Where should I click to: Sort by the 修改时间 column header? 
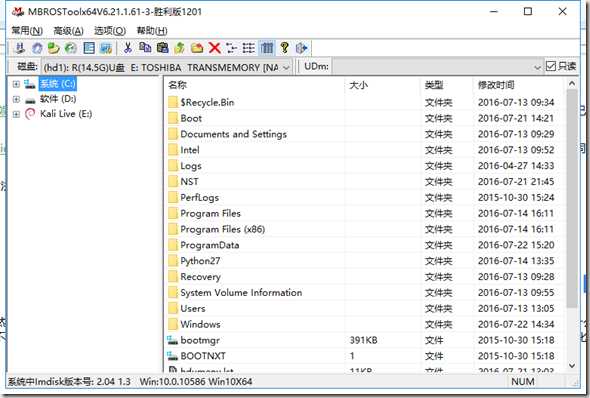tap(519, 85)
